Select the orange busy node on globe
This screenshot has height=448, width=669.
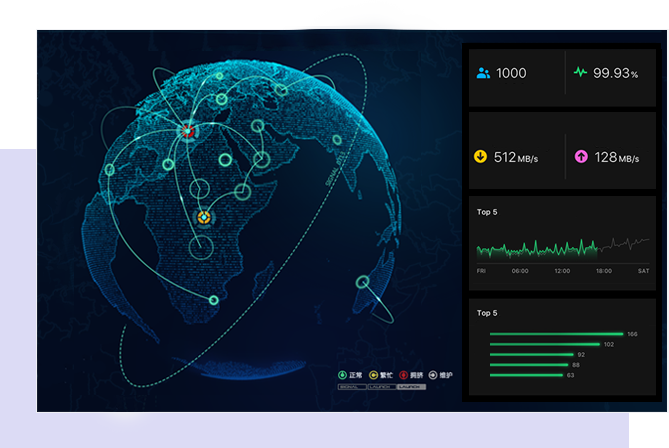click(204, 217)
